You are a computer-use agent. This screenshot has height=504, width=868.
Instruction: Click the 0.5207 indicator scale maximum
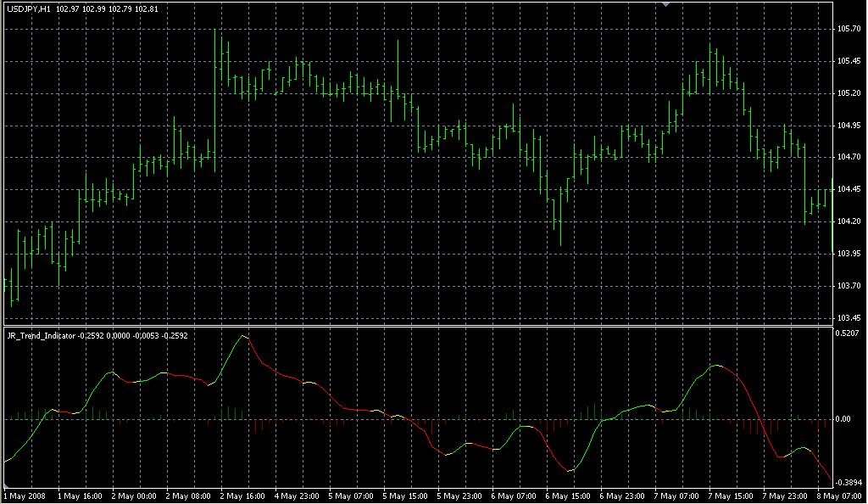click(849, 333)
